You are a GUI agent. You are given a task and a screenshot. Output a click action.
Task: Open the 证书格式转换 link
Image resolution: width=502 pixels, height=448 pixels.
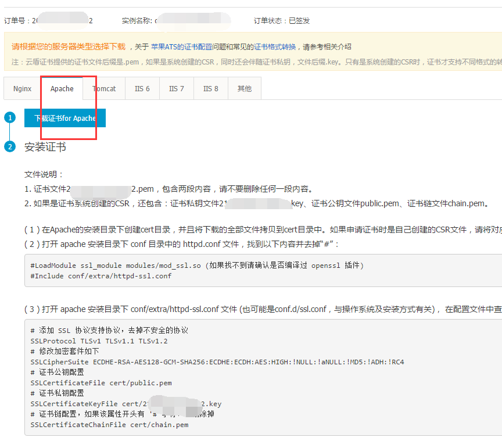[x=275, y=47]
